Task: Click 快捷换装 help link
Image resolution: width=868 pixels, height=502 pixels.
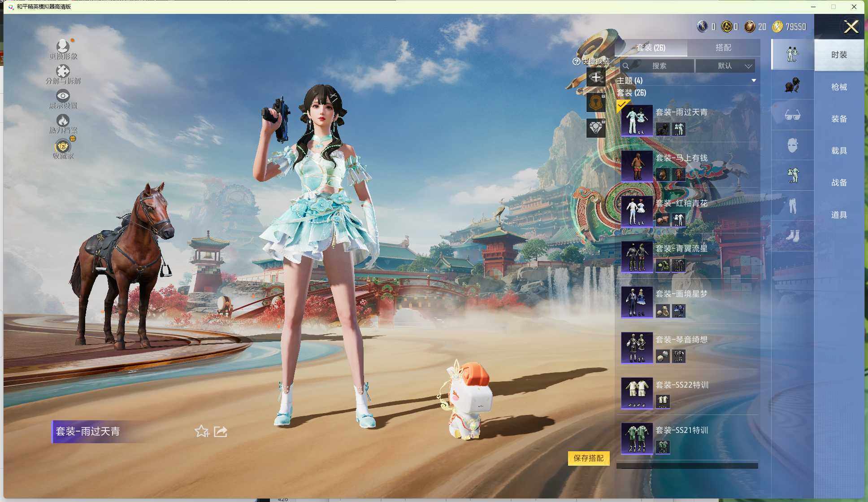Action: [x=591, y=61]
